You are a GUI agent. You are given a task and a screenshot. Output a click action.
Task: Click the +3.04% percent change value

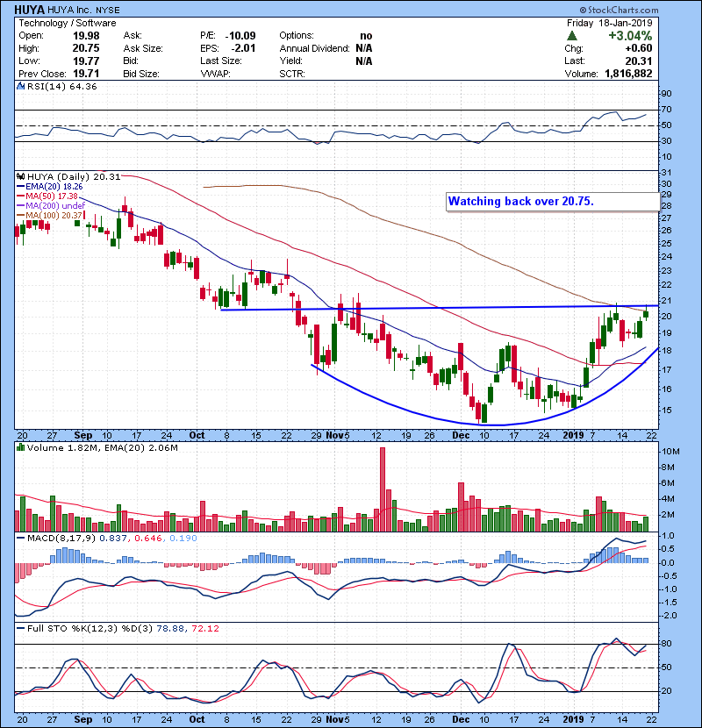(630, 36)
